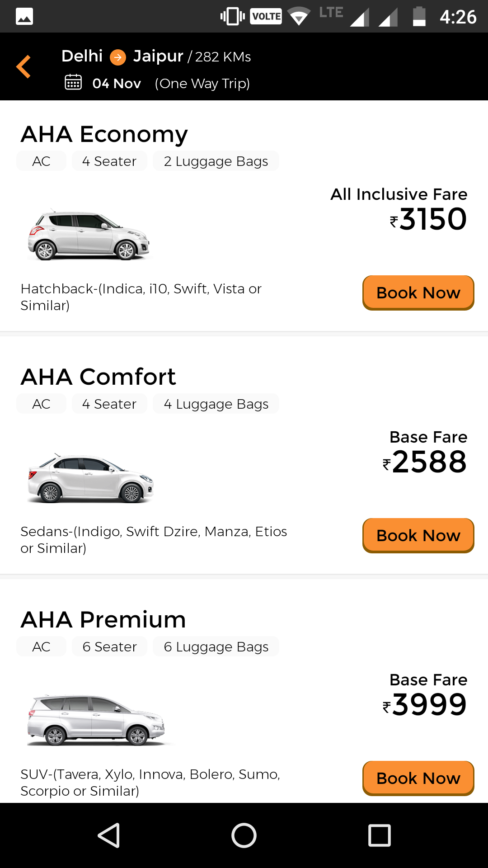The image size is (488, 868).
Task: Tap the Android home circle button
Action: (x=244, y=835)
